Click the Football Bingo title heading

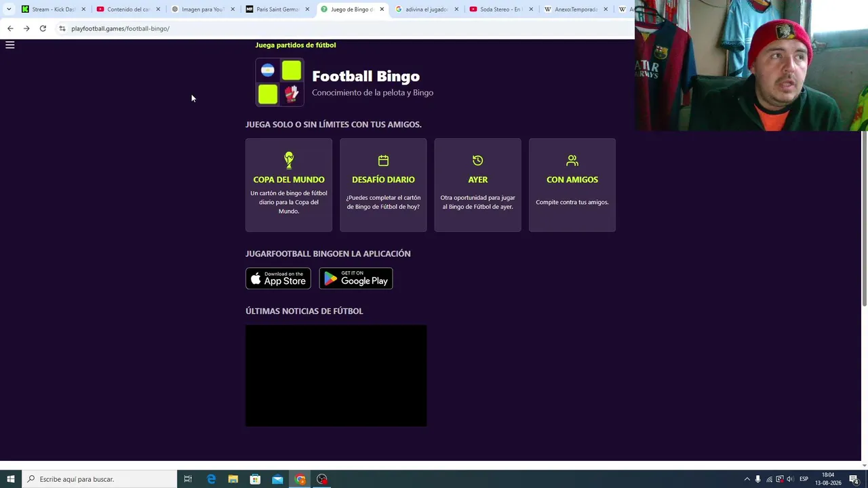(x=366, y=76)
